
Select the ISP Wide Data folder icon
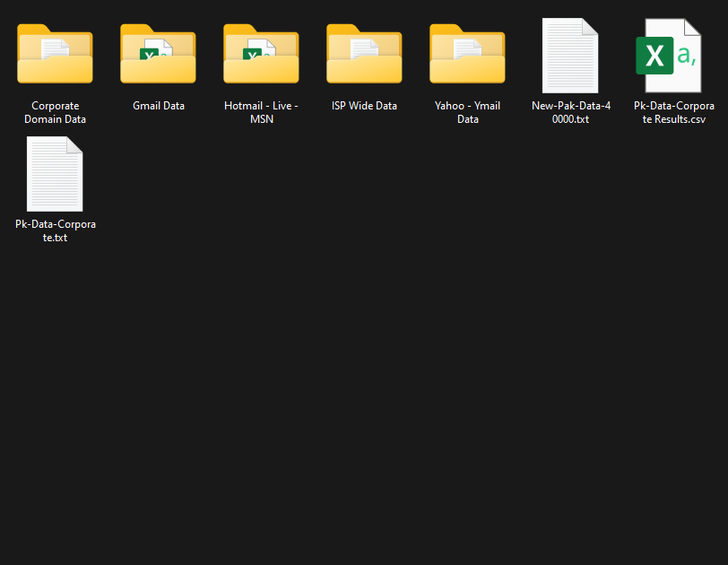(364, 56)
